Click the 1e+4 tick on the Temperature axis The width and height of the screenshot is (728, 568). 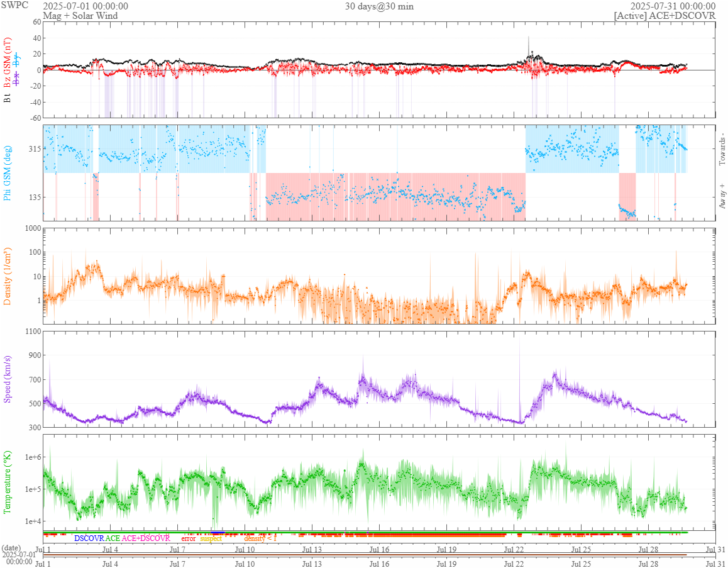33,521
